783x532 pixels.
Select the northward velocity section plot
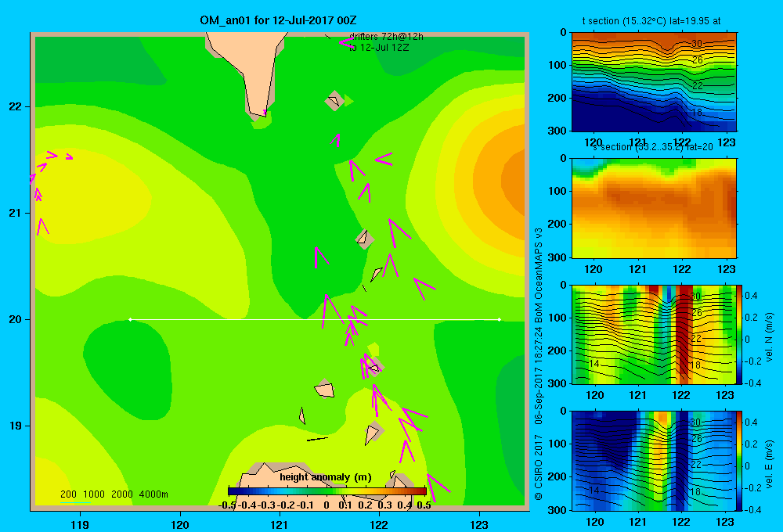(654, 334)
